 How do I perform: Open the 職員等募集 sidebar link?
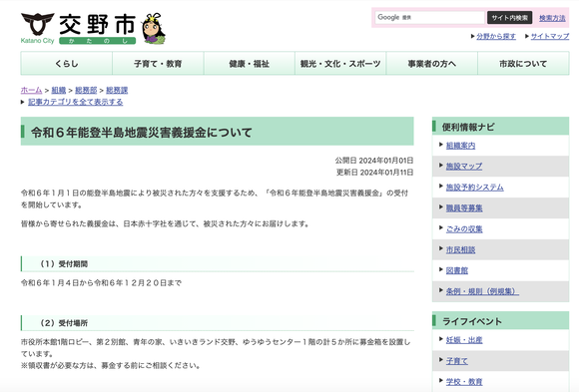tap(464, 208)
